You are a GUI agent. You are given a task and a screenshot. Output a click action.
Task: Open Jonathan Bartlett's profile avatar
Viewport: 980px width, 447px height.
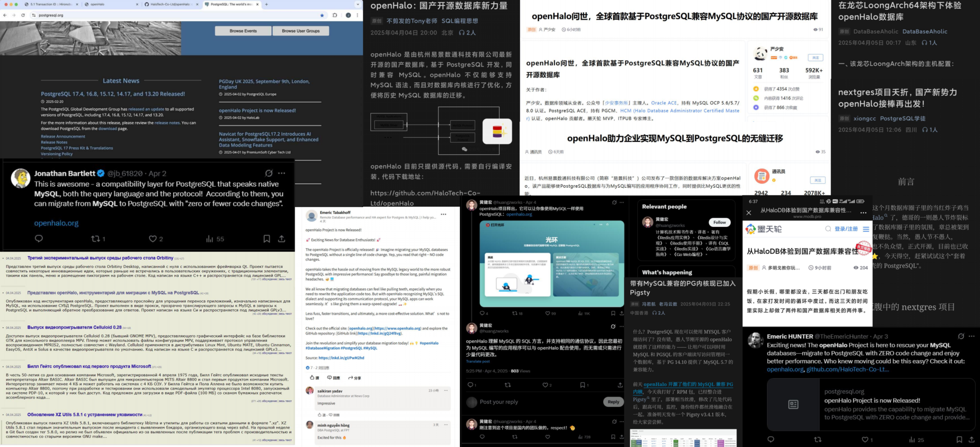tap(20, 178)
